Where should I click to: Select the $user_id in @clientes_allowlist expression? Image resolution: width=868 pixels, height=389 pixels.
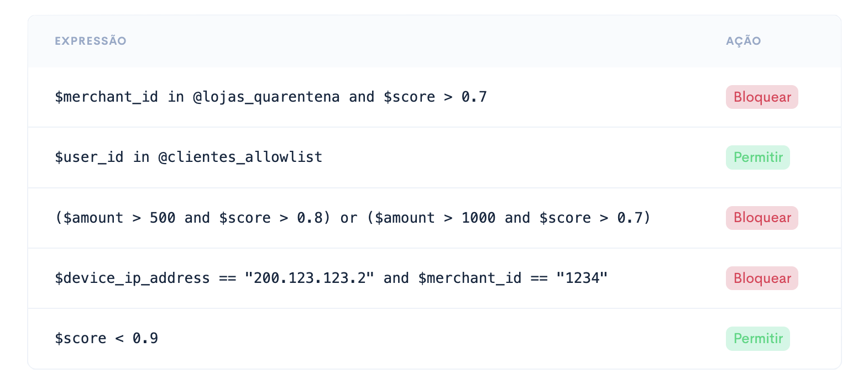coord(189,157)
